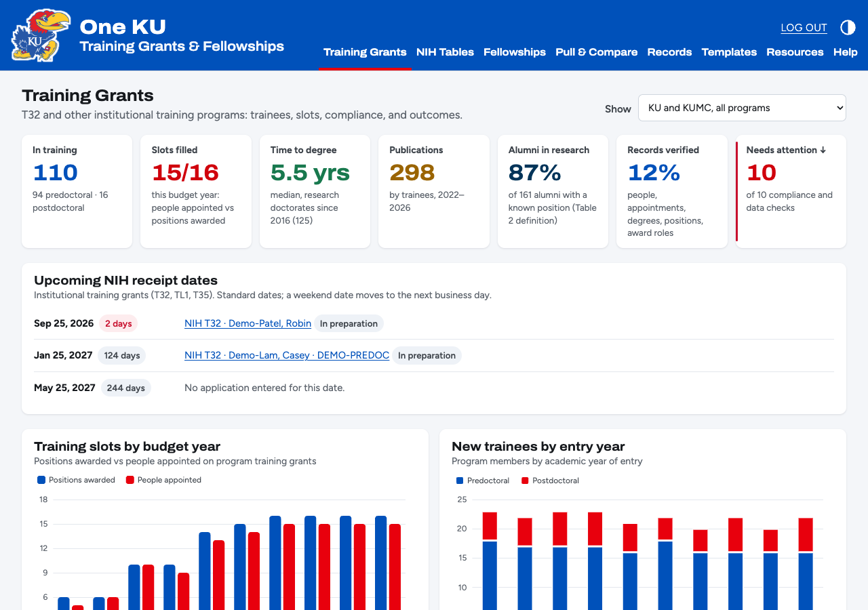Image resolution: width=868 pixels, height=610 pixels.
Task: Click the In training stat card
Action: pyautogui.click(x=77, y=191)
